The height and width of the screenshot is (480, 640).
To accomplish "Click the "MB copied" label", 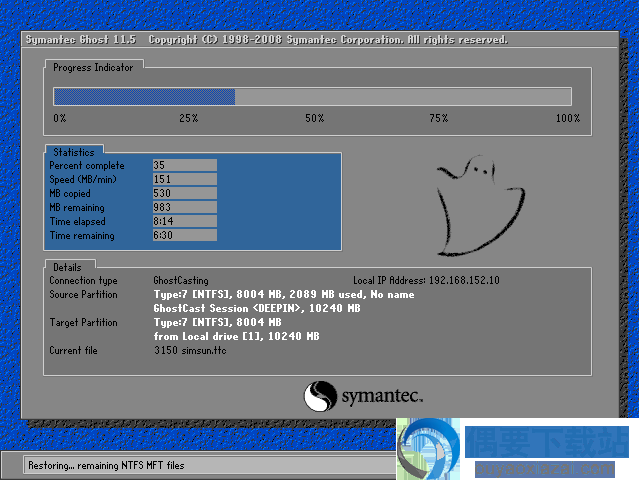I will 70,193.
